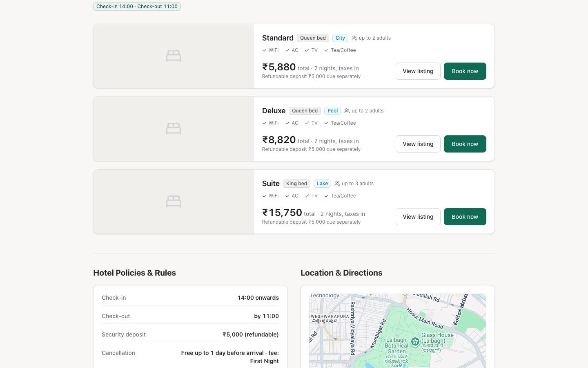Click the ₹8,820 Deluxe room price

[x=279, y=140]
